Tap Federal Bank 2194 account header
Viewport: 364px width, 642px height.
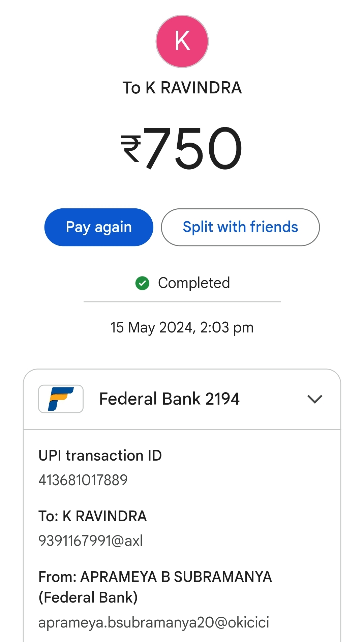point(169,399)
